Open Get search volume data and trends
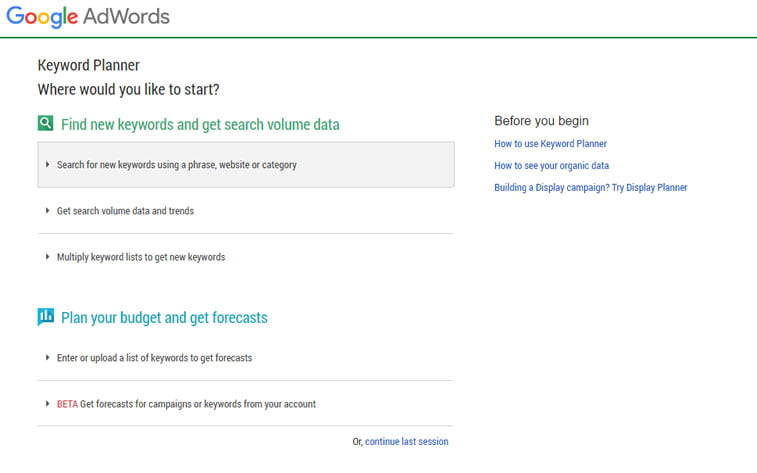 (246, 210)
